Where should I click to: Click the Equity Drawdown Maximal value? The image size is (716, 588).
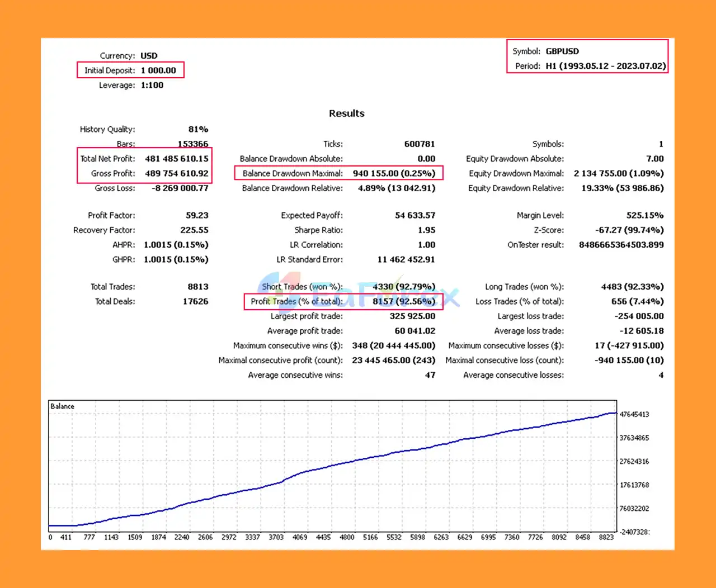coord(619,173)
